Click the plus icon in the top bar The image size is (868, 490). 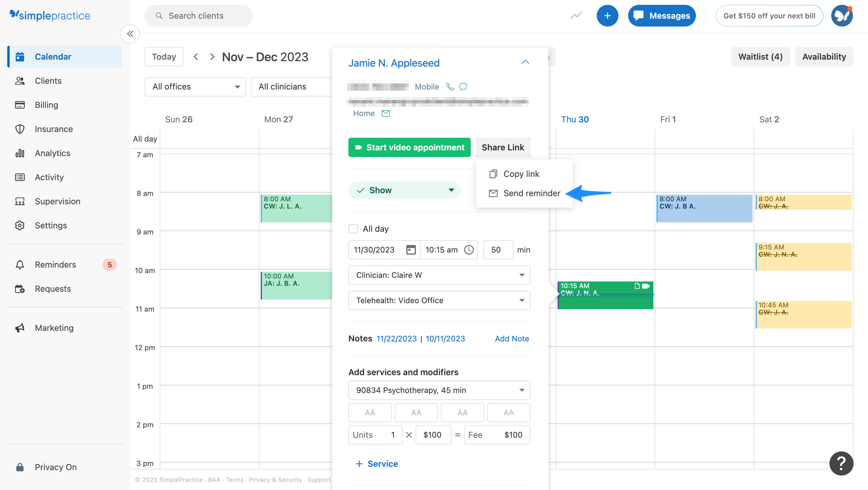click(607, 15)
